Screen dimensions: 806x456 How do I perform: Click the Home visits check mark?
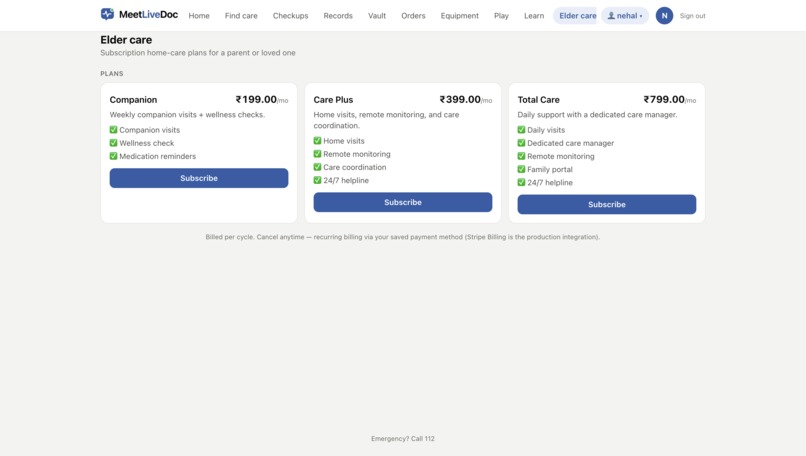pos(318,141)
